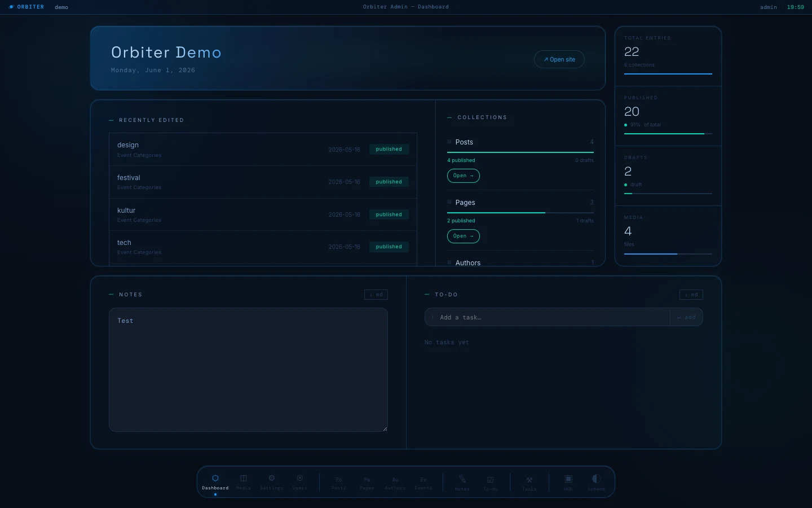Image resolution: width=812 pixels, height=508 pixels.
Task: Select the Pages collection title
Action: [465, 203]
